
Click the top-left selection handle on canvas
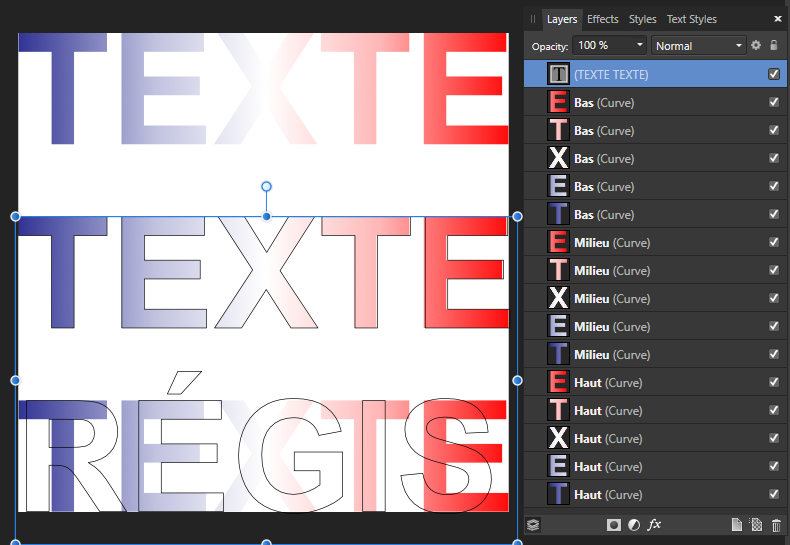click(16, 217)
